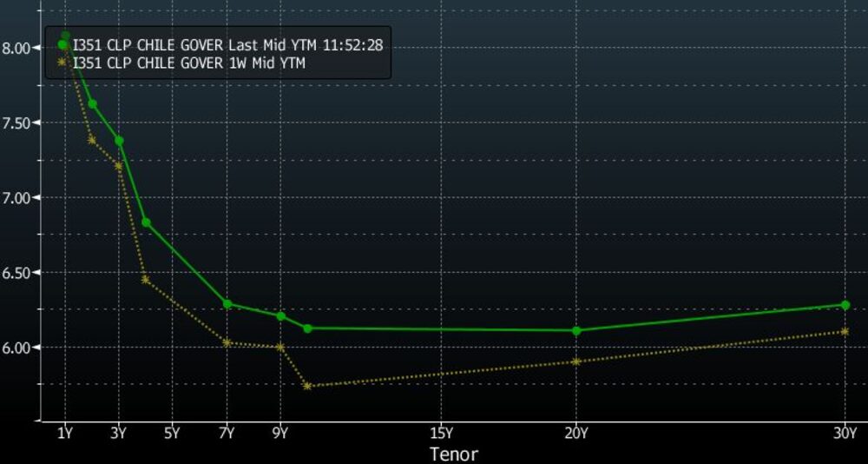Click the 30Y label on the x-axis
Screen dimensions: 868x464
(x=845, y=434)
